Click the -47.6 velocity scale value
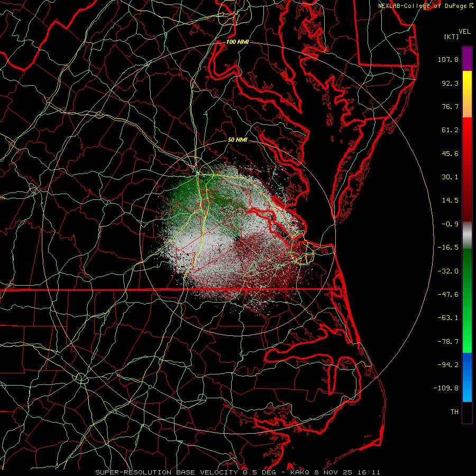This screenshot has width=476, height=476. (448, 295)
